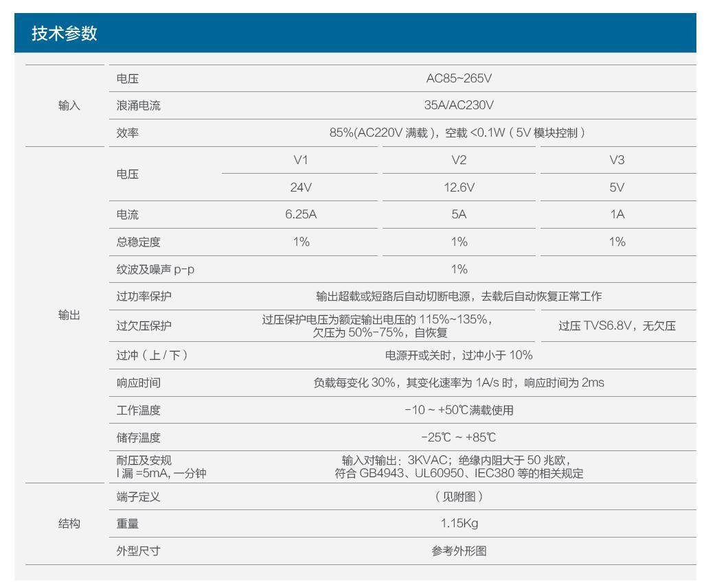Click the 技术参数 header title
Screen dimensions: 728x587
(x=64, y=34)
